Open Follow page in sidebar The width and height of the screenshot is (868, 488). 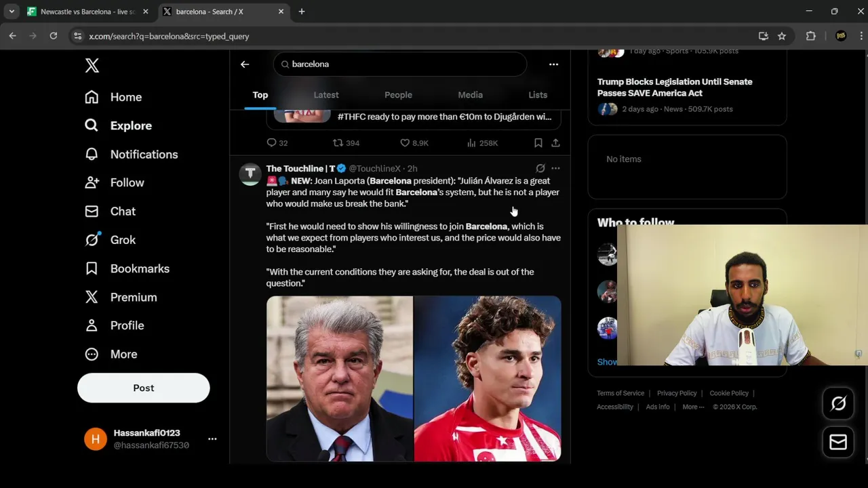coord(114,182)
